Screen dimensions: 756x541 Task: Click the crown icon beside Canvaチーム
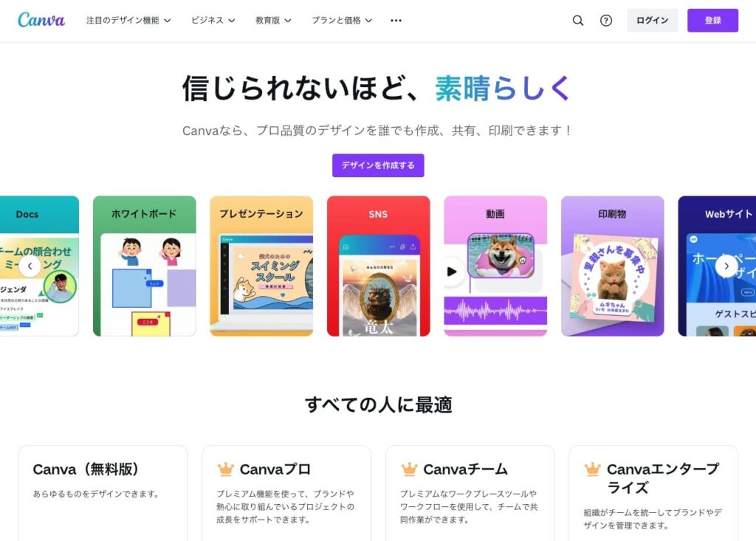pos(409,469)
